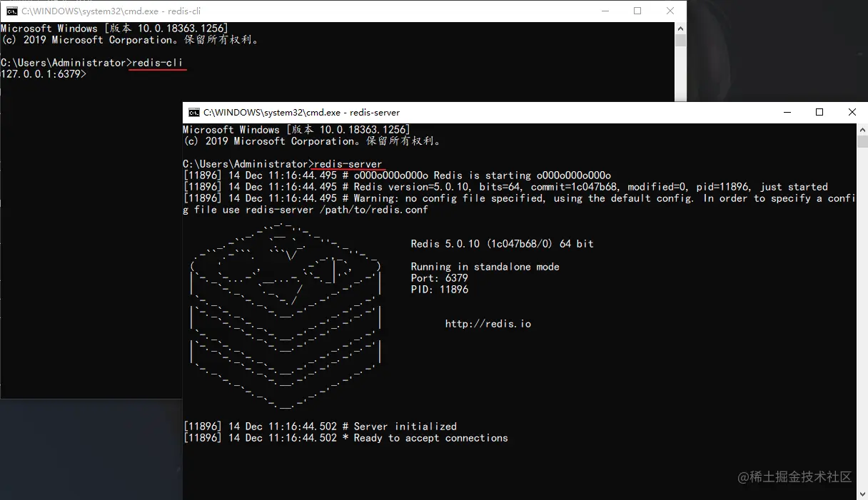Click Microsoft Corporation copyright line in redis-server window
The image size is (868, 500).
[x=314, y=141]
